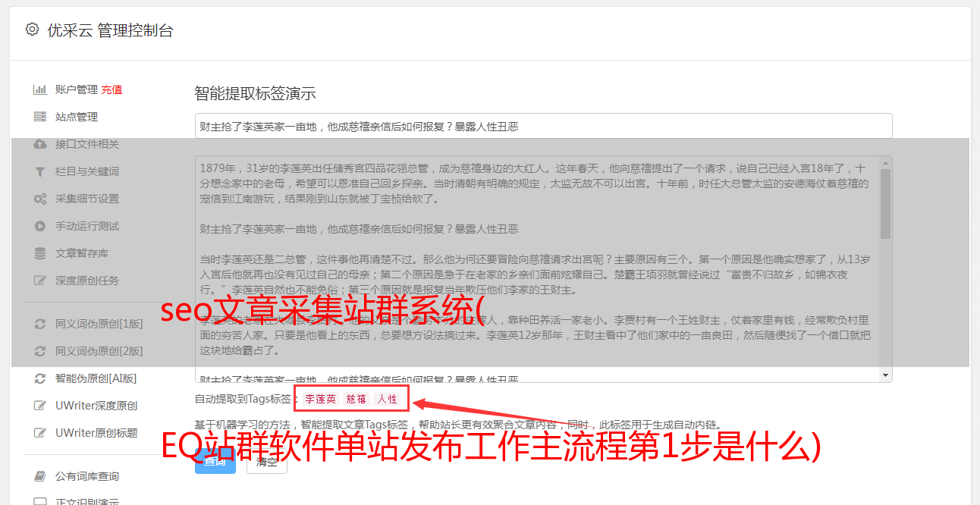This screenshot has width=980, height=505.
Task: Click the 栏目与关键词 filter funnel icon
Action: tap(40, 171)
